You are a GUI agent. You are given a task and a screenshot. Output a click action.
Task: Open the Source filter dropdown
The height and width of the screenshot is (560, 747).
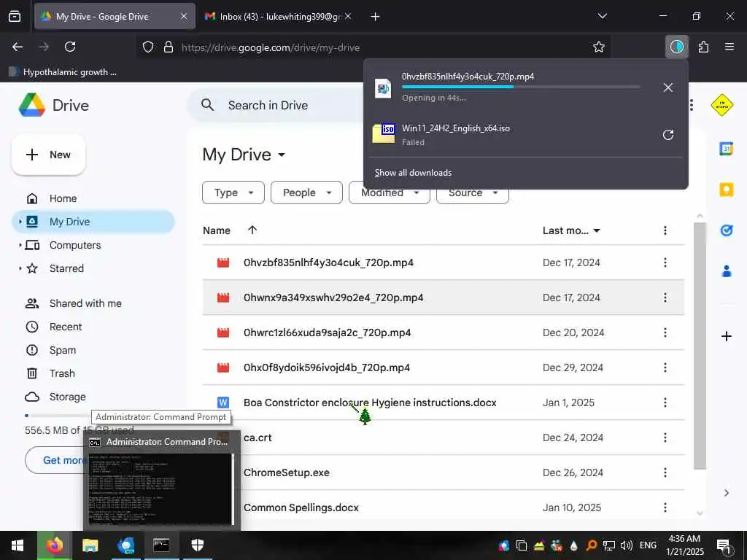473,192
